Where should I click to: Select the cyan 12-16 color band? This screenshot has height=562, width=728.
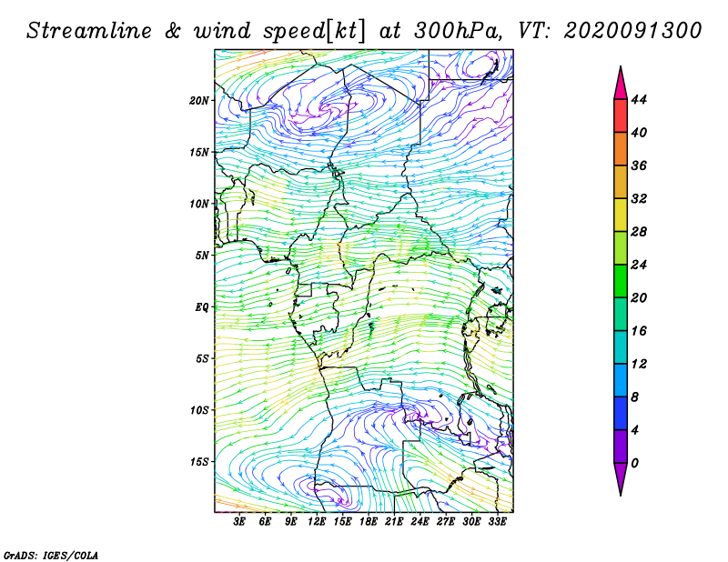(621, 347)
